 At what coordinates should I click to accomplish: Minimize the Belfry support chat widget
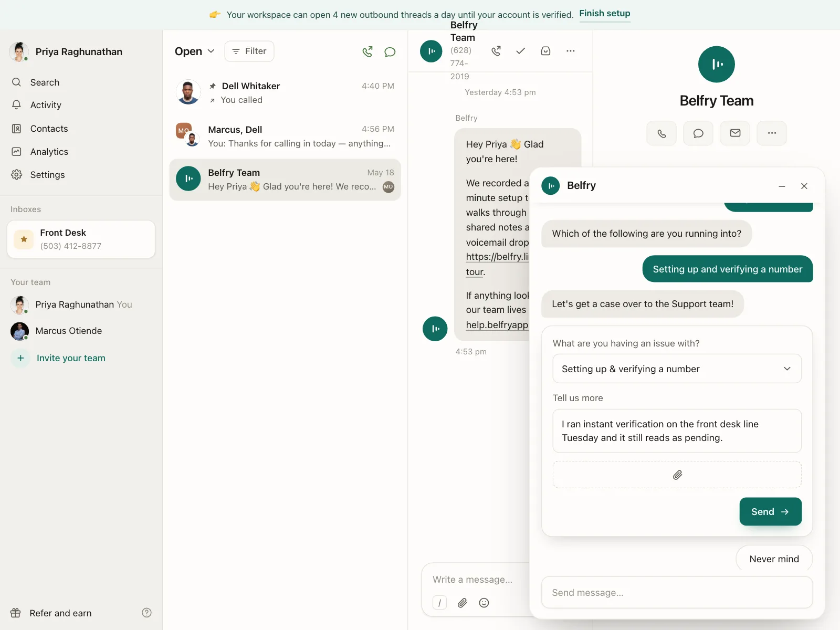(782, 186)
